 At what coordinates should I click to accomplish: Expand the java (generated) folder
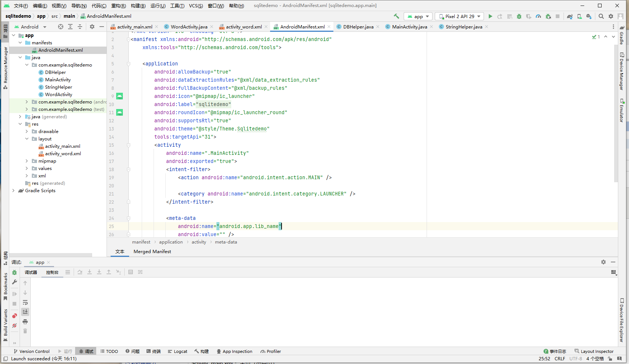point(20,117)
